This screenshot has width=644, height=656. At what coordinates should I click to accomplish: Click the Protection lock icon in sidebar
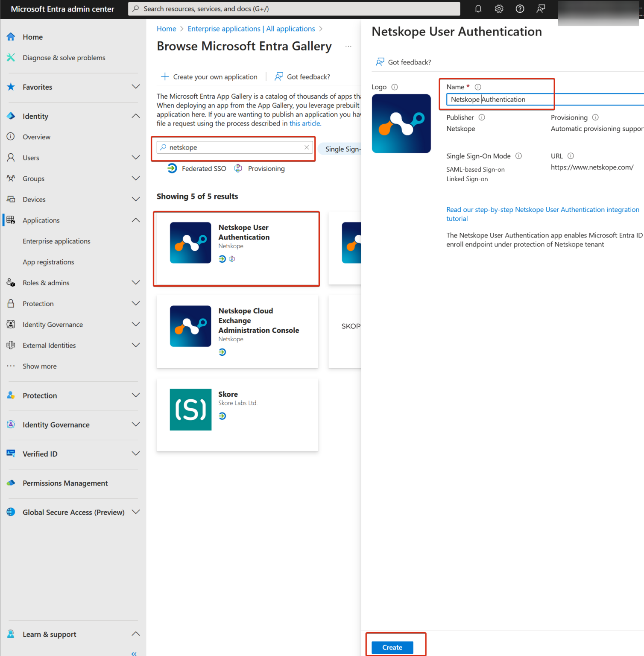coord(11,303)
